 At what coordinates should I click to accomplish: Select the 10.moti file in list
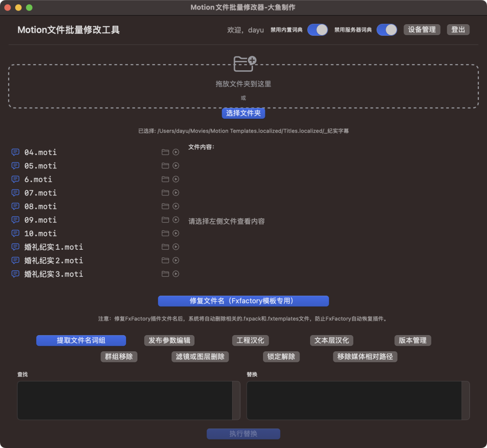click(40, 234)
